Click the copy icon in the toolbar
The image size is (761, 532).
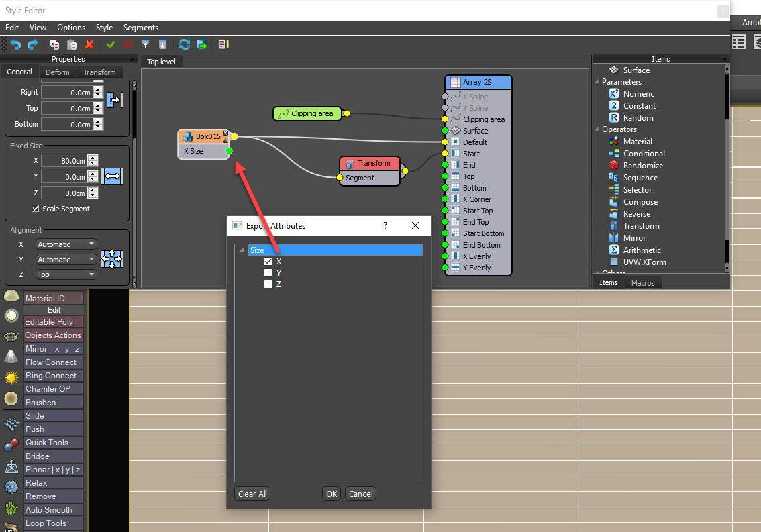click(x=55, y=44)
